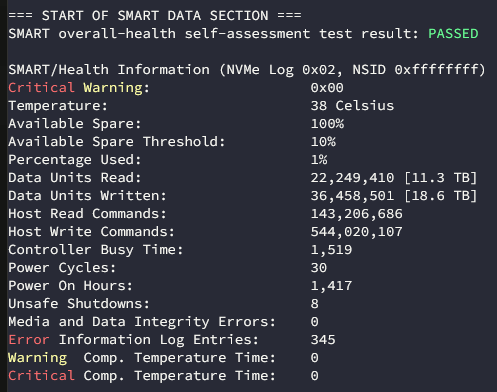Click the 8 unsafe shutdowns value
The width and height of the screenshot is (497, 392).
tap(315, 304)
